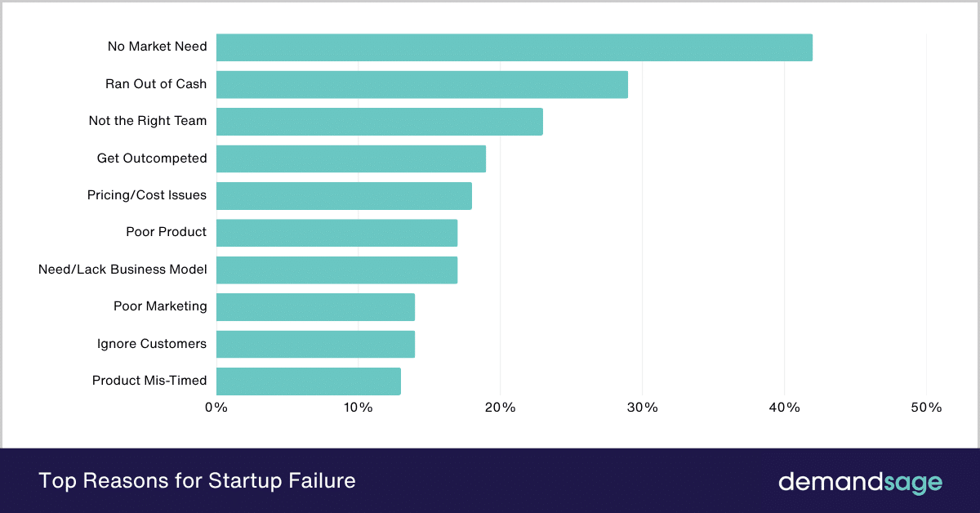Viewport: 980px width, 513px height.
Task: Click the No Market Need bar
Action: pyautogui.click(x=514, y=47)
